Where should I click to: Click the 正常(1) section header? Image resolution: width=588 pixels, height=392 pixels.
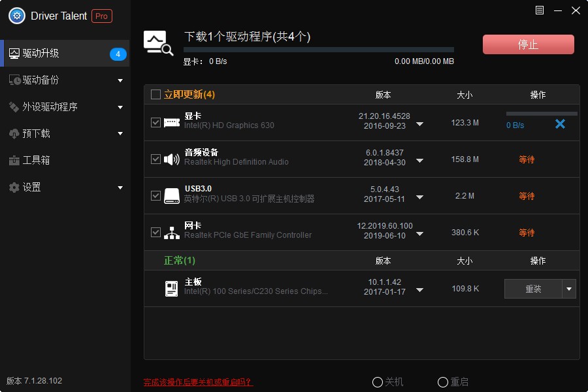click(180, 260)
